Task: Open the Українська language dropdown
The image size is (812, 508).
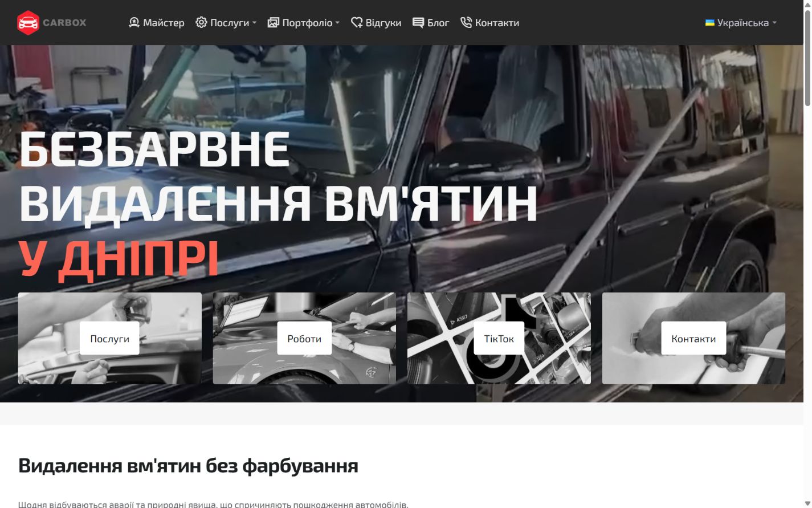Action: 741,23
